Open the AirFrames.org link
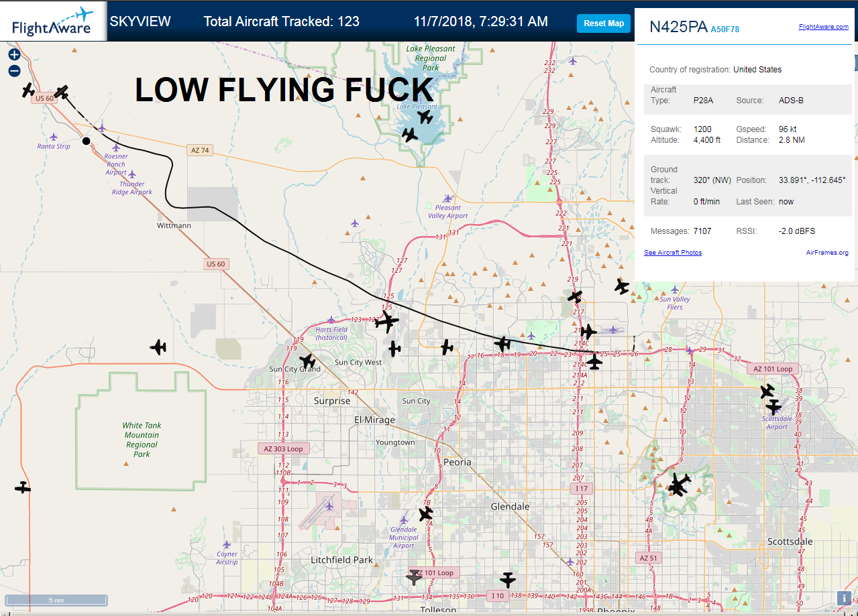 (x=827, y=253)
